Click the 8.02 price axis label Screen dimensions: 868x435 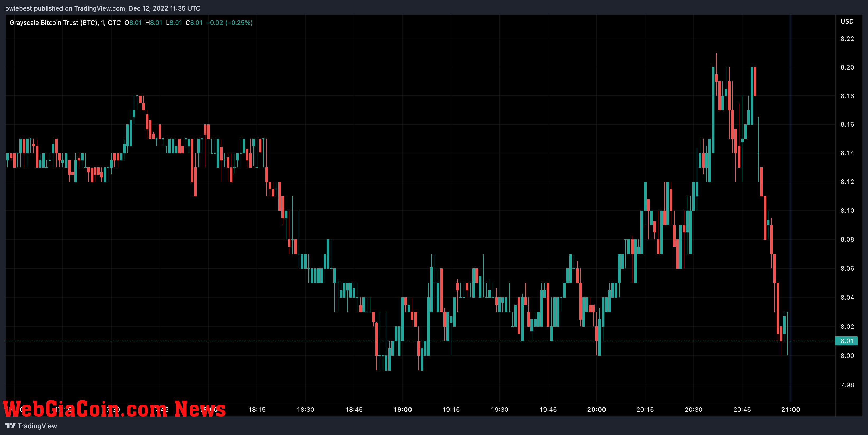847,326
